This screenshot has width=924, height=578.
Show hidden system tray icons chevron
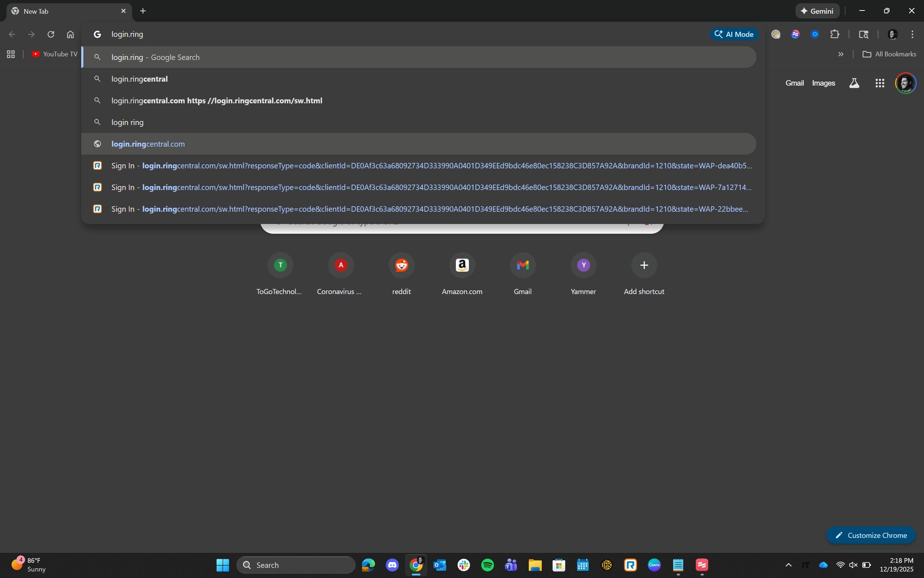pos(788,565)
